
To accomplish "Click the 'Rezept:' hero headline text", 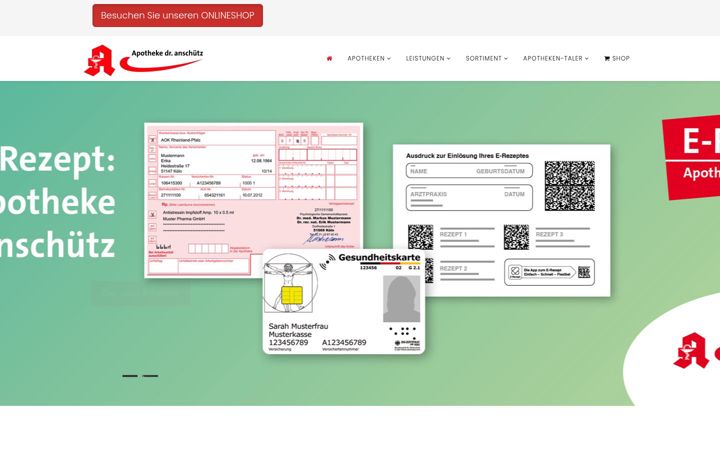I will [57, 160].
